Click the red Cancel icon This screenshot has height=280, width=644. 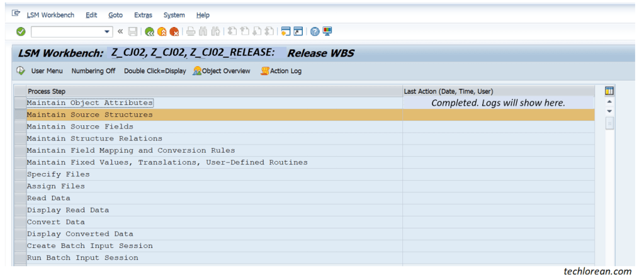[x=174, y=31]
